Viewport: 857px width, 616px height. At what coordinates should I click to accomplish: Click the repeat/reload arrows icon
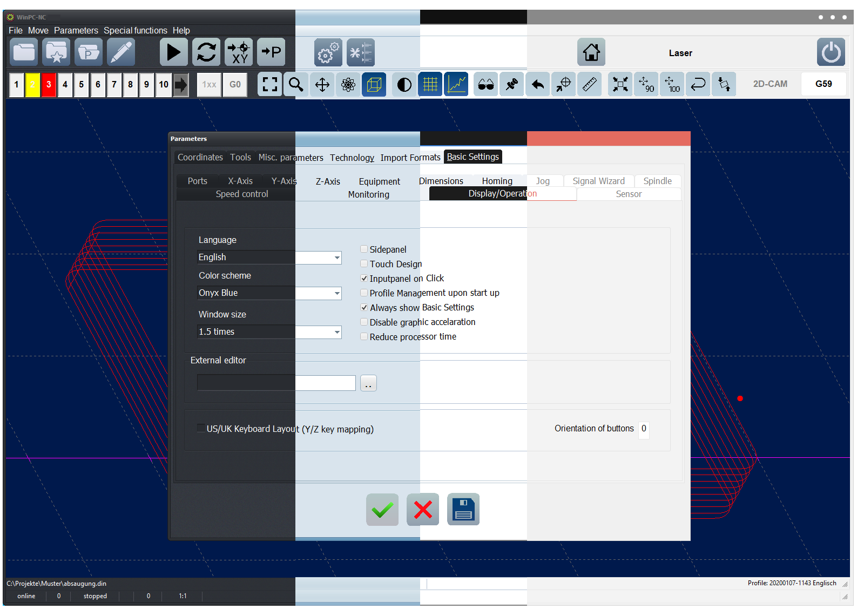[x=206, y=52]
